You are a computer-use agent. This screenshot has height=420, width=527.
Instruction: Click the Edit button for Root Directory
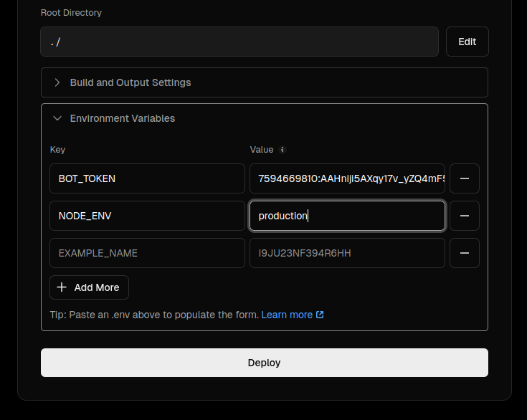pyautogui.click(x=467, y=42)
